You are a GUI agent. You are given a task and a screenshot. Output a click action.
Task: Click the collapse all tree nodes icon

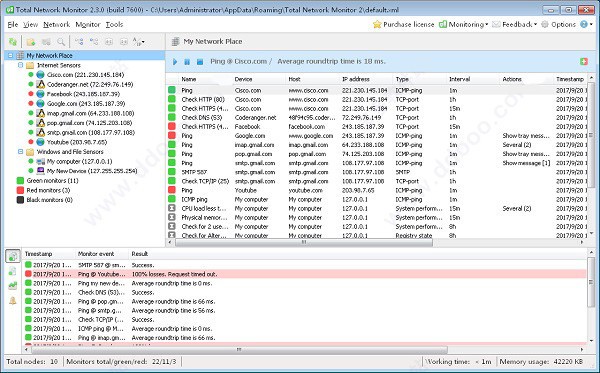coord(94,42)
